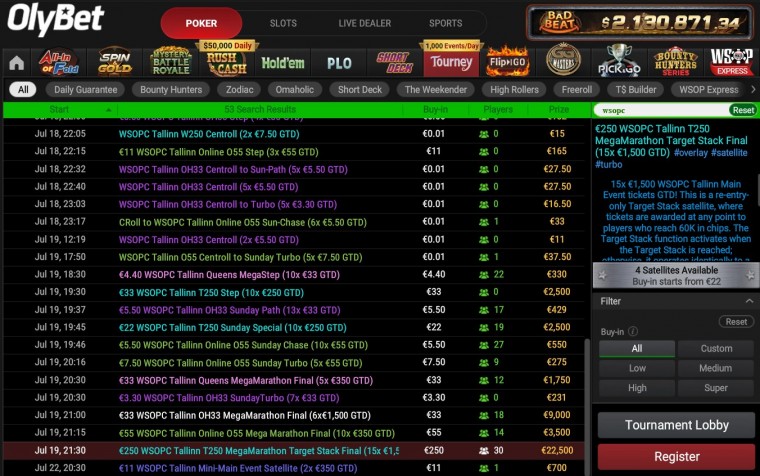Choose the Super buy-in option
Viewport: 760px width, 476px height.
(716, 388)
